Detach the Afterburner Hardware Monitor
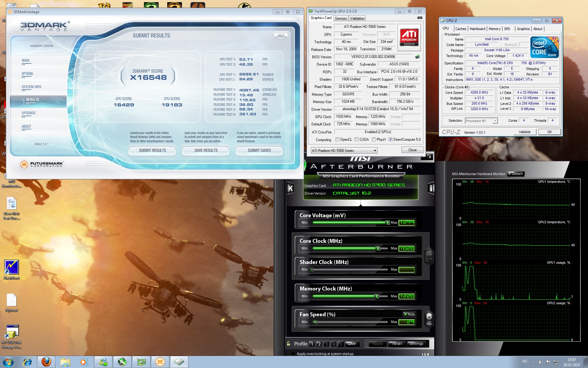The height and width of the screenshot is (368, 588). [516, 174]
